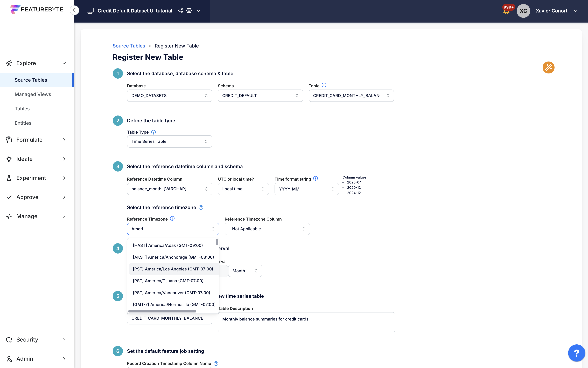Choose America/Anchorage timezone option

click(x=173, y=257)
